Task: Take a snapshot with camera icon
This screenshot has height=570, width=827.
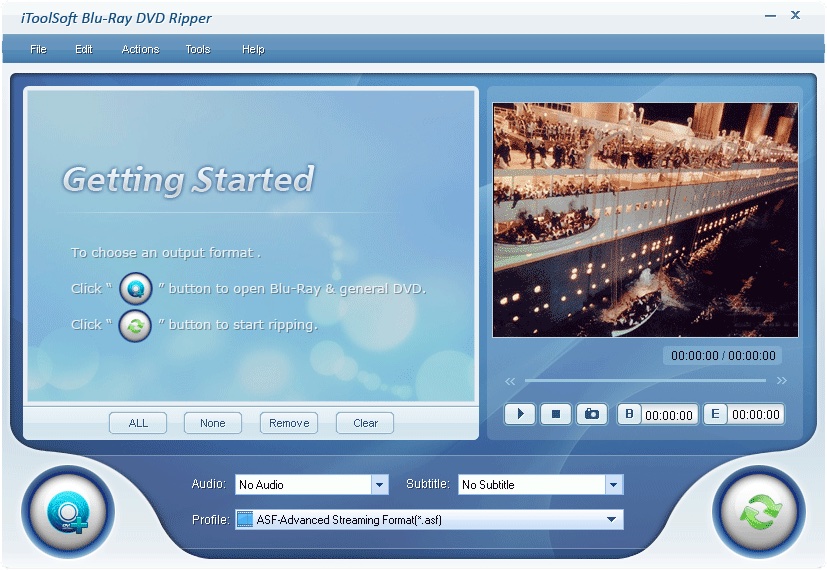Action: click(592, 414)
